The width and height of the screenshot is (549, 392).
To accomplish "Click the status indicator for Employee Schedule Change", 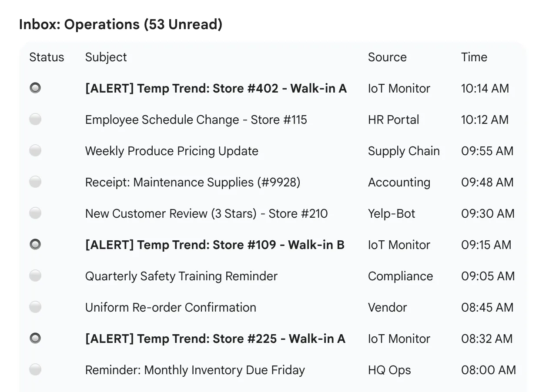I will [35, 119].
